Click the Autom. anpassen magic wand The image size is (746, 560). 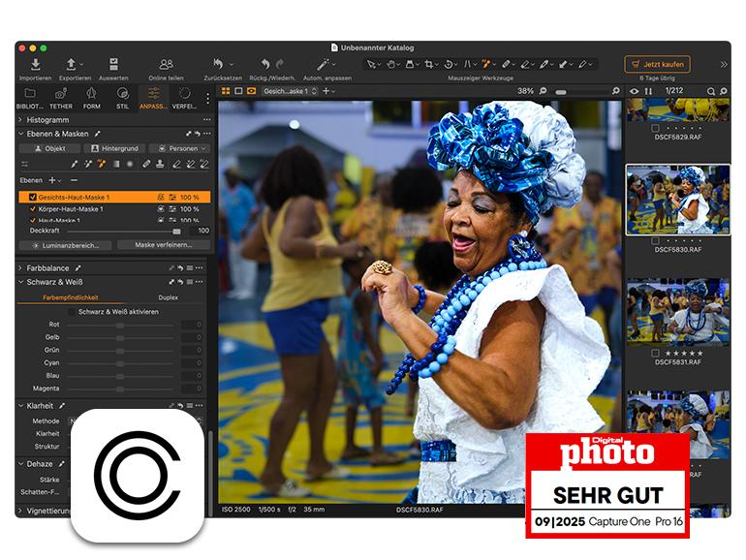[323, 64]
